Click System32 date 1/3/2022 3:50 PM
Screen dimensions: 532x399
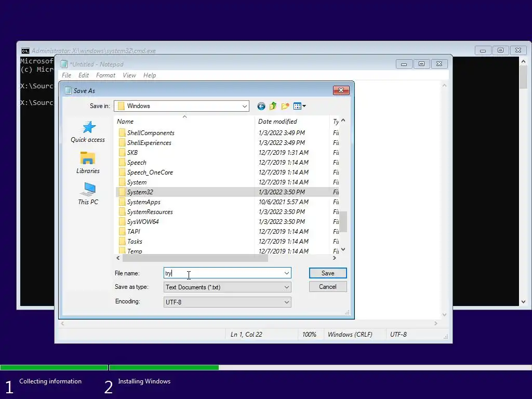[x=282, y=192]
